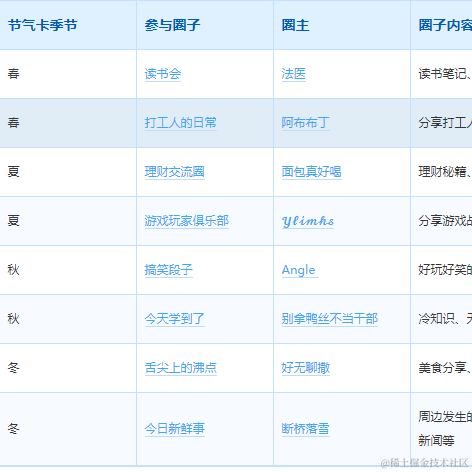Viewport: 472px width, 472px height.
Task: Visit the Ylimhs owner link
Action: (x=308, y=221)
